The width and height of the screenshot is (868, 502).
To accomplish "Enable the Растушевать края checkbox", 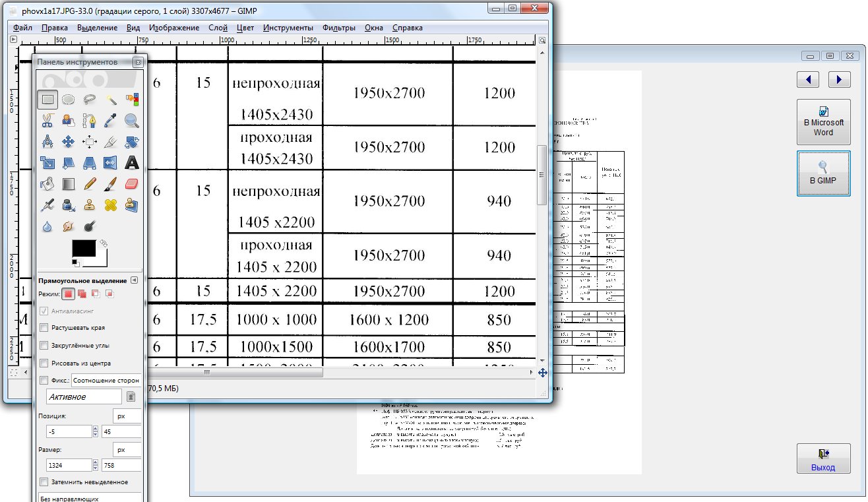I will [44, 327].
